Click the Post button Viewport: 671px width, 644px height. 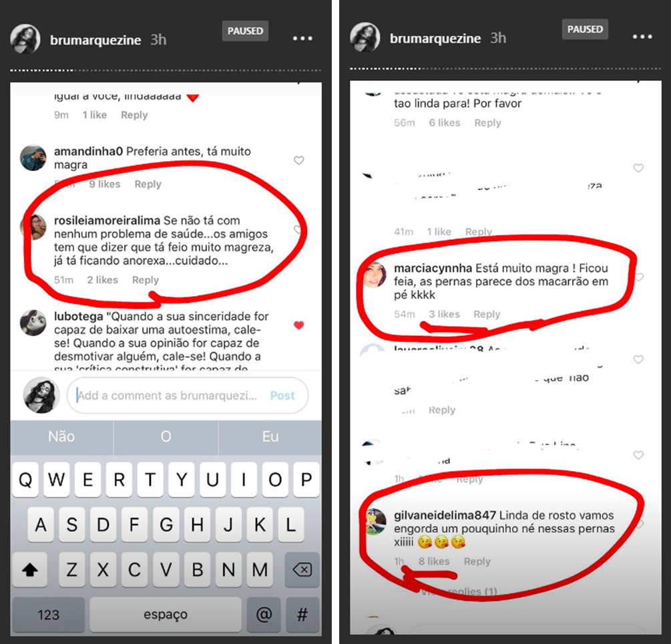pyautogui.click(x=282, y=395)
